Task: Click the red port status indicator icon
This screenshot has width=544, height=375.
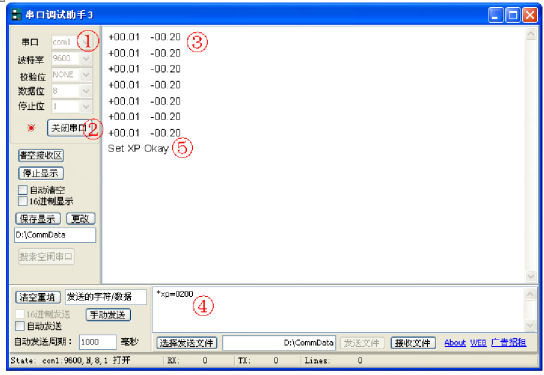Action: 31,128
